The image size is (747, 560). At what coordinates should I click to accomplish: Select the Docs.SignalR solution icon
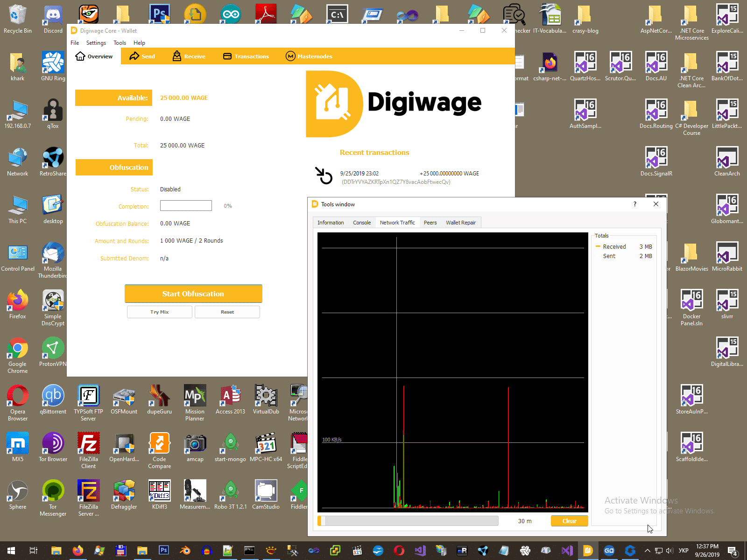pos(656,162)
